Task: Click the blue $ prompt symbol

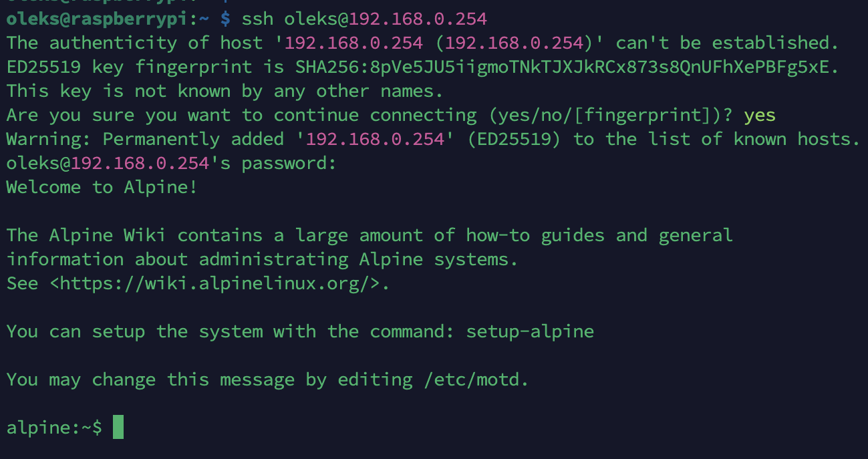Action: point(225,19)
